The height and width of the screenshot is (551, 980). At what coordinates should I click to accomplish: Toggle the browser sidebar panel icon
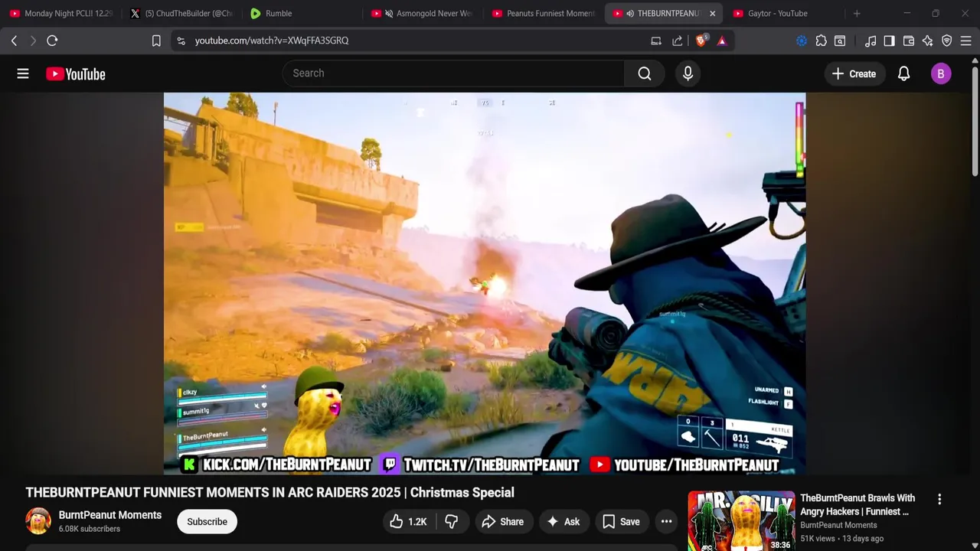tap(889, 41)
